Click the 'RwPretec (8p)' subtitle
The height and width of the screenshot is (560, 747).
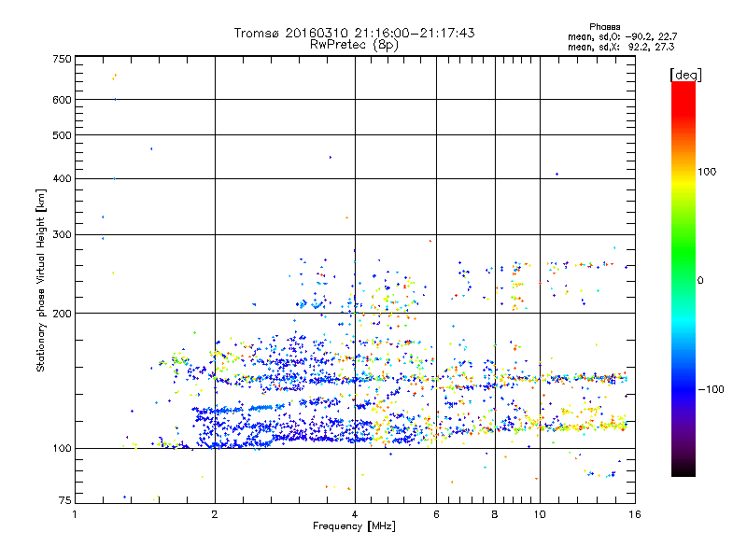click(x=354, y=45)
